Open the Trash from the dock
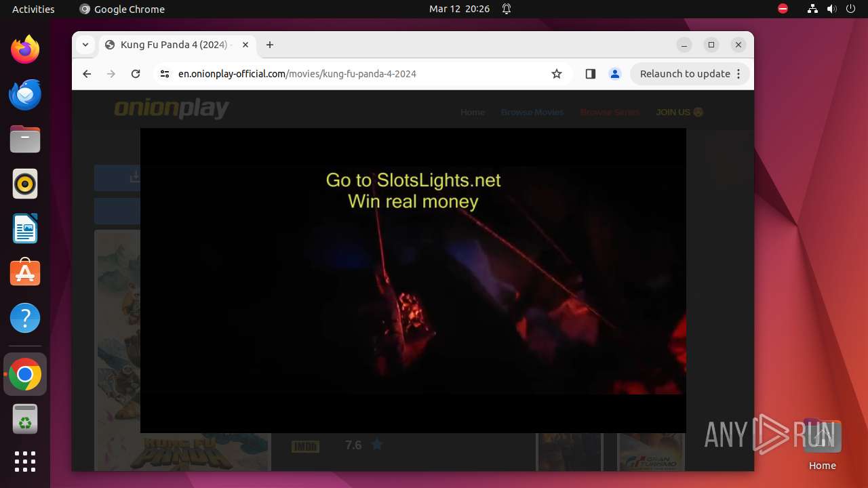The image size is (868, 488). 25,419
